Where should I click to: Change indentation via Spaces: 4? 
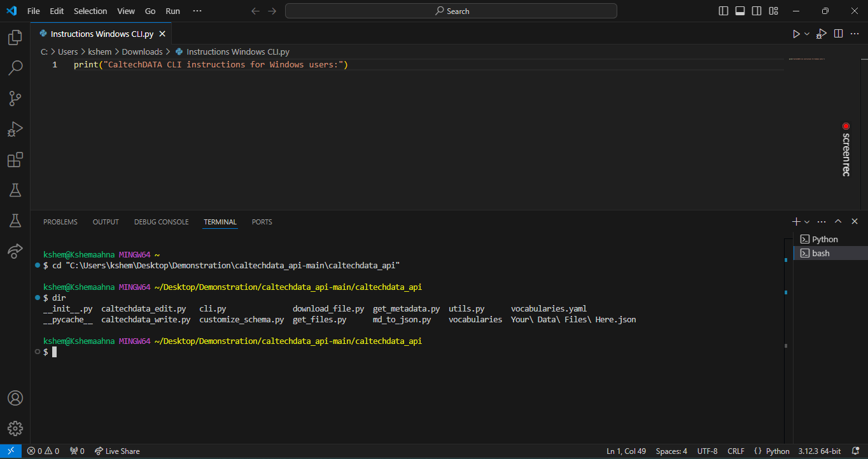click(671, 451)
